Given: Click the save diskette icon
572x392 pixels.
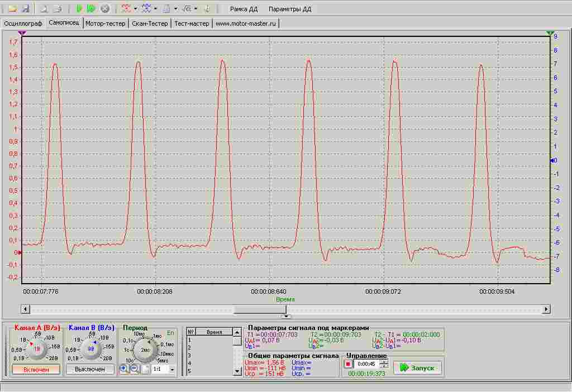Looking at the screenshot, I should point(25,9).
